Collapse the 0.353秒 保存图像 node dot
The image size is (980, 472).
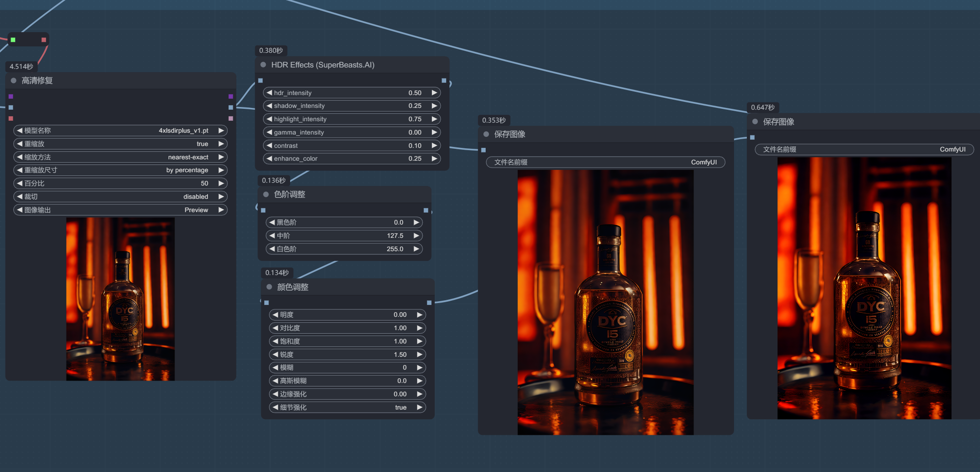click(x=486, y=134)
